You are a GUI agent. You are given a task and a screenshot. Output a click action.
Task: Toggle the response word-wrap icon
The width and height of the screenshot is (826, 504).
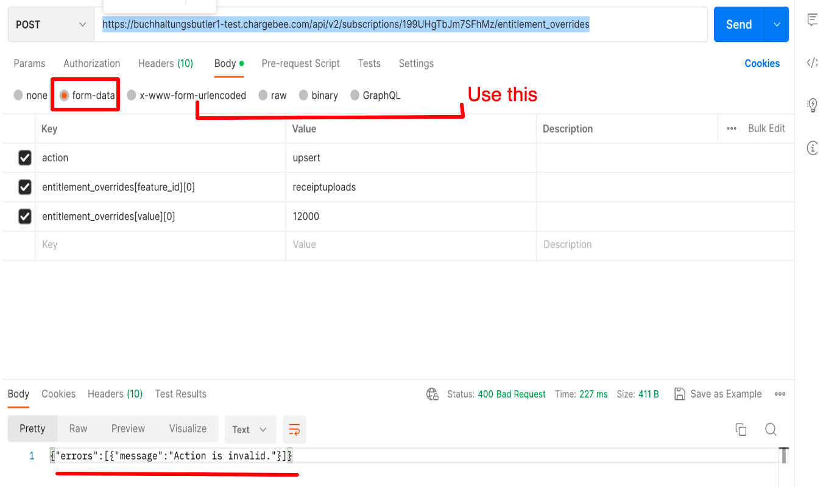(294, 429)
